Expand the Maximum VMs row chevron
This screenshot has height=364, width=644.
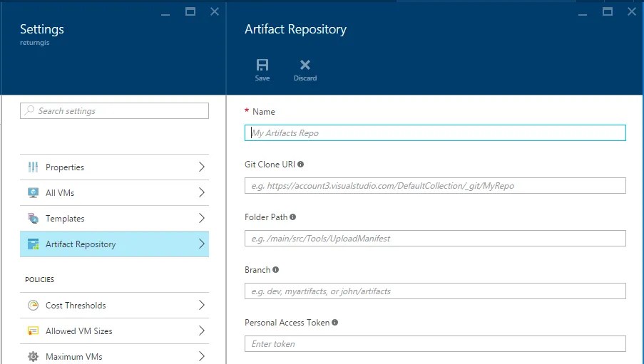click(x=201, y=356)
